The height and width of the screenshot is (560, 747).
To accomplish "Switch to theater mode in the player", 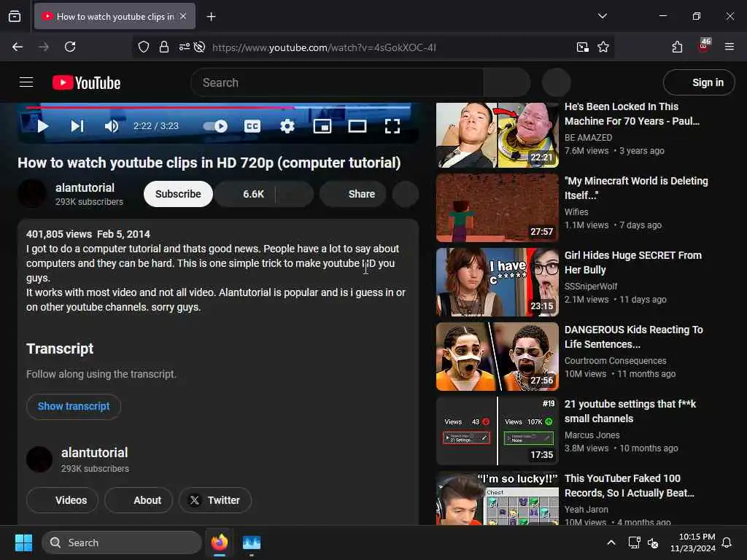I will 357,126.
